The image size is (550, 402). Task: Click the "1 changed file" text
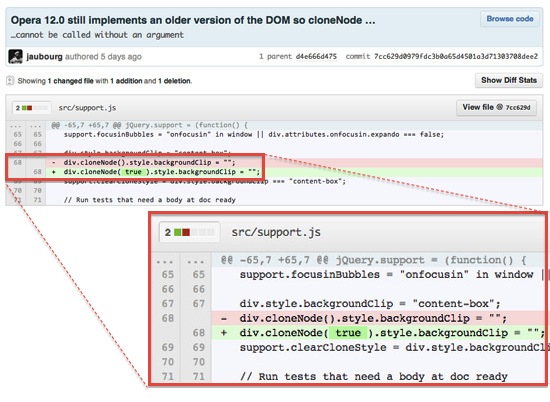(71, 81)
